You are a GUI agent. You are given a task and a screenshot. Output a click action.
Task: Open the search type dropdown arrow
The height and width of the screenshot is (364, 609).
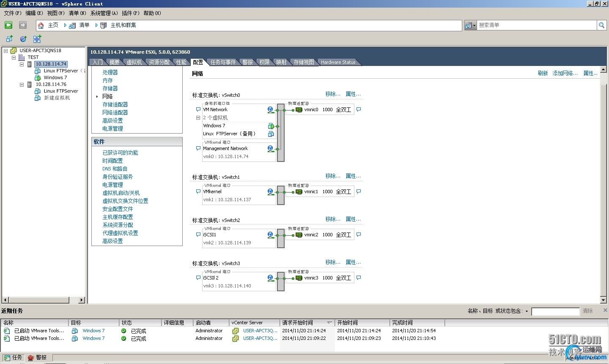(474, 26)
